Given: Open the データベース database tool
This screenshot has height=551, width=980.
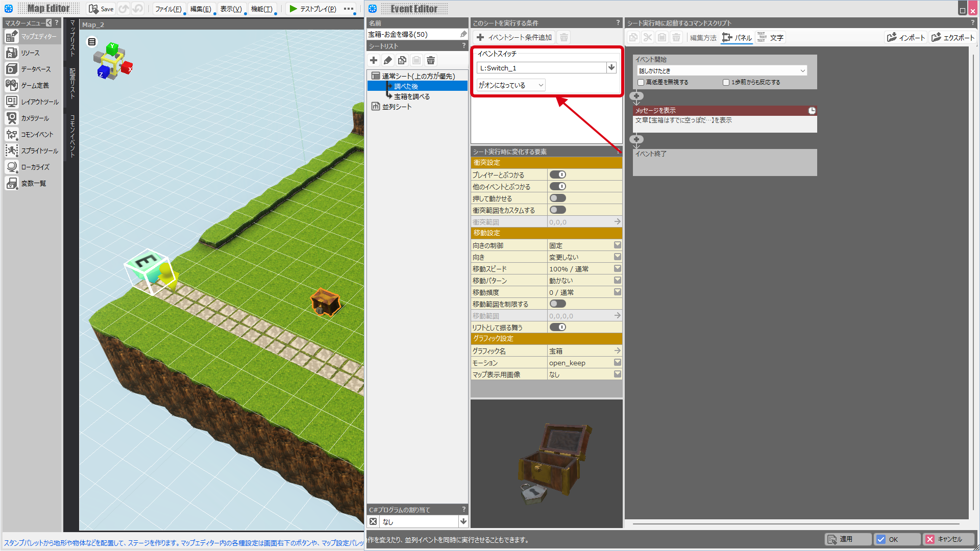Looking at the screenshot, I should (x=32, y=69).
